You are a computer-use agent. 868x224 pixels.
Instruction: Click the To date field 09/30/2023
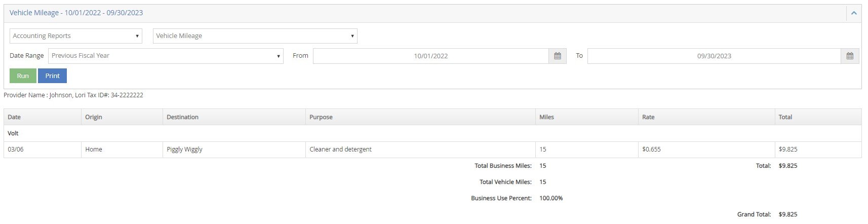tap(714, 56)
